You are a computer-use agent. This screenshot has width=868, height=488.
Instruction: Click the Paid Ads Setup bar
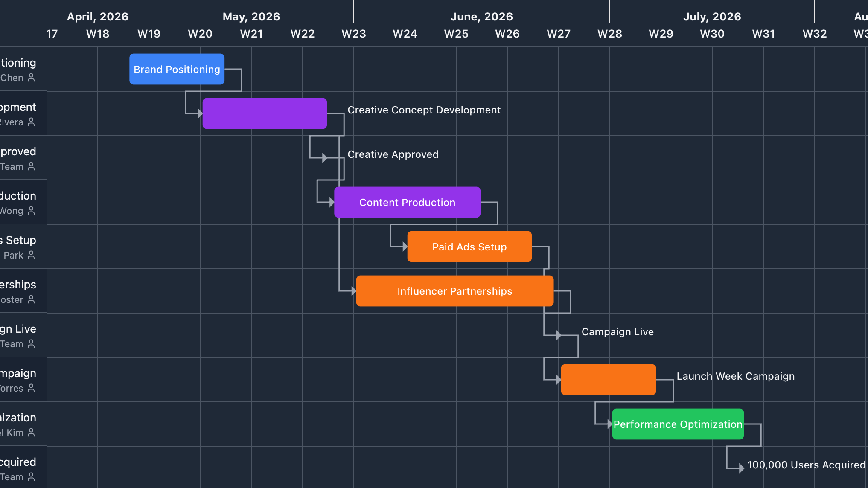469,247
